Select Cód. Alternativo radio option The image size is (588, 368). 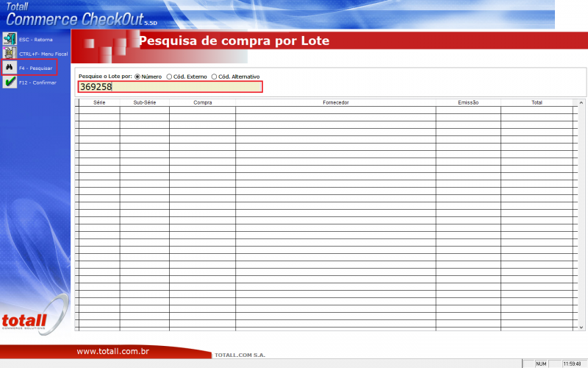point(215,77)
